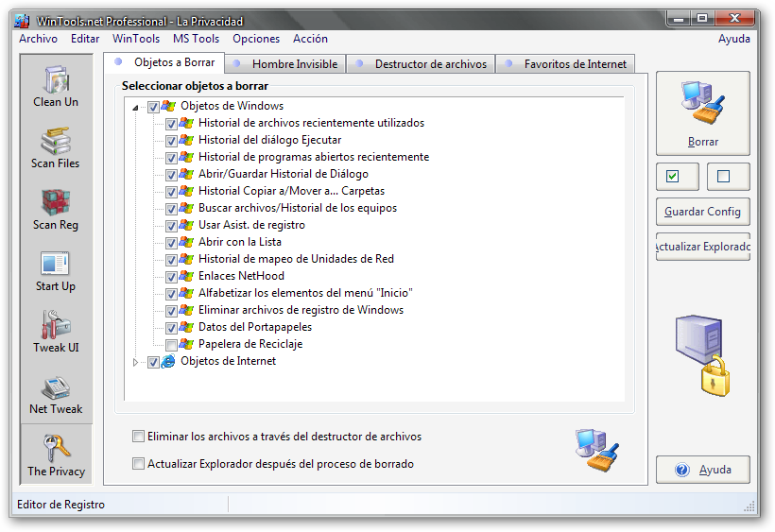
Task: Open the Clean Un tool in sidebar
Action: [56, 86]
